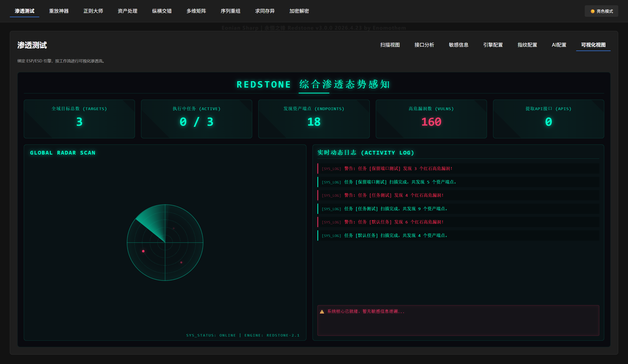Toggle 亮色模式 light mode button
The height and width of the screenshot is (364, 628).
(x=601, y=11)
